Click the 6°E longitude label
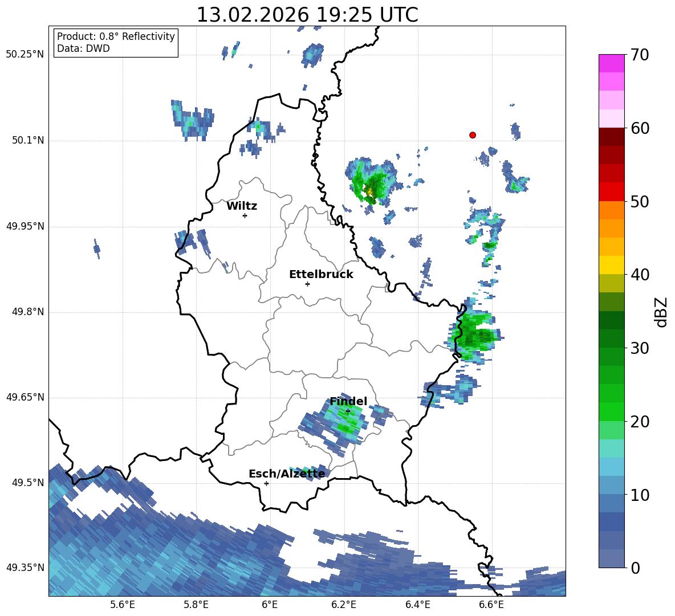Image resolution: width=675 pixels, height=616 pixels. [270, 605]
